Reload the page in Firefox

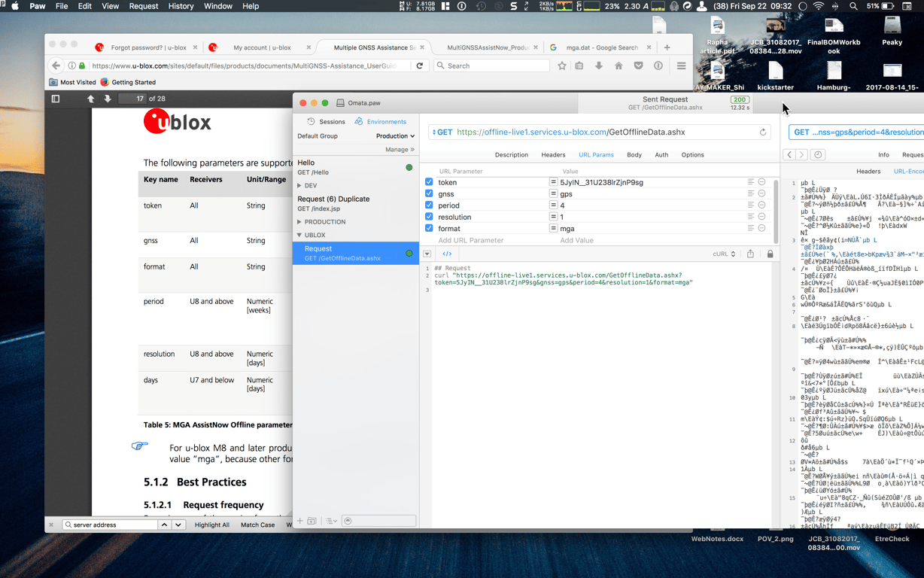pyautogui.click(x=421, y=65)
